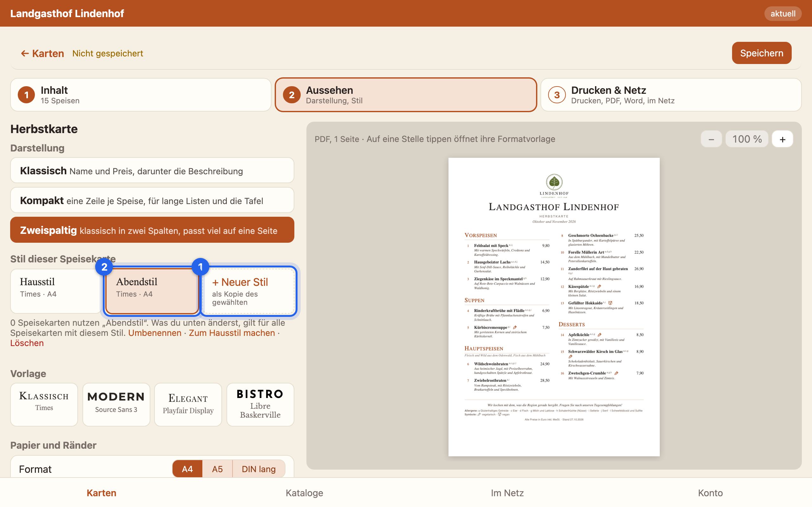
Task: Click the Umbenennen link
Action: click(155, 333)
